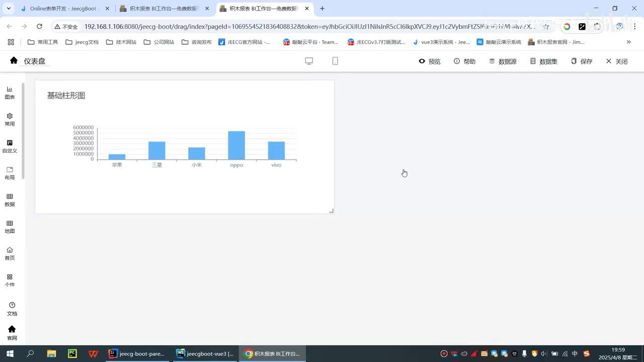Viewport: 644px width, 362px height.
Task: Open the 文档 documentation link in sidebar
Action: point(12,309)
